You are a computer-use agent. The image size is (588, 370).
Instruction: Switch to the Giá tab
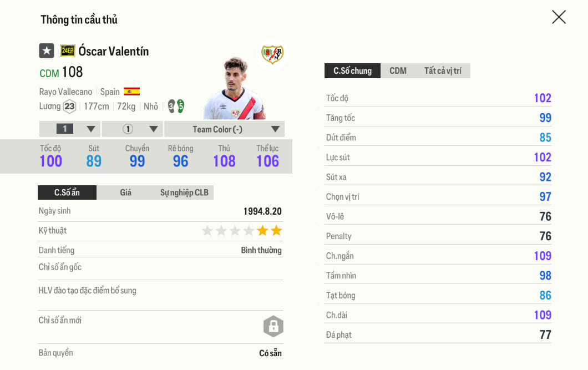[126, 192]
